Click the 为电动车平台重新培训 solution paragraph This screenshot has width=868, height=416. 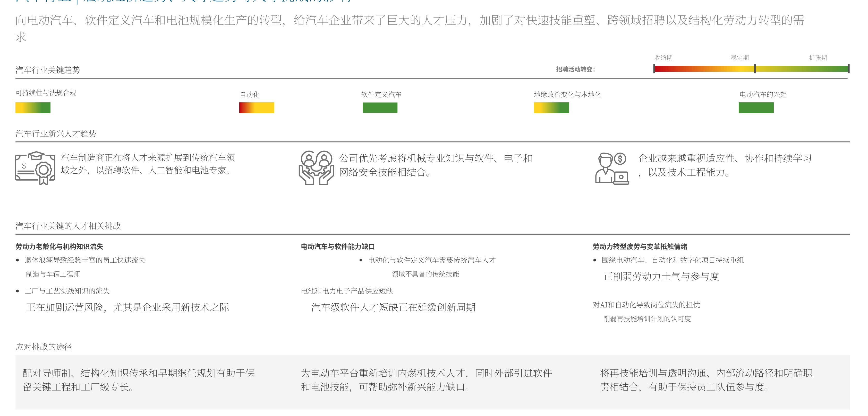tap(426, 380)
